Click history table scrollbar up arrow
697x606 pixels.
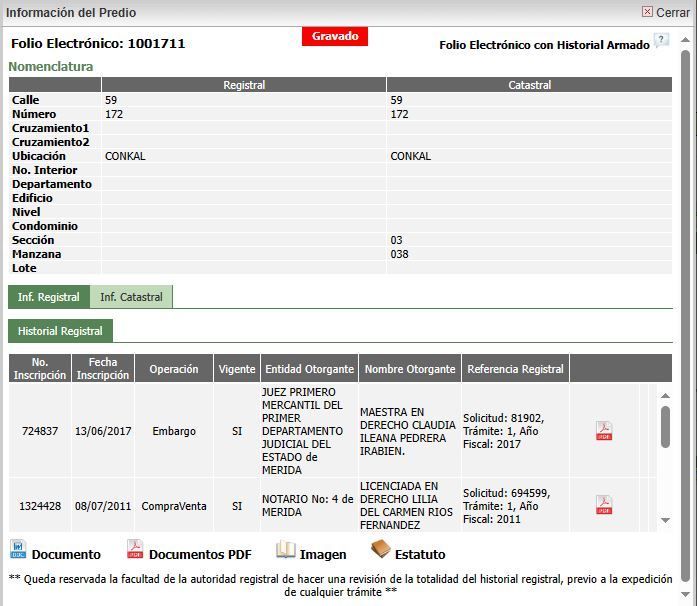click(665, 396)
